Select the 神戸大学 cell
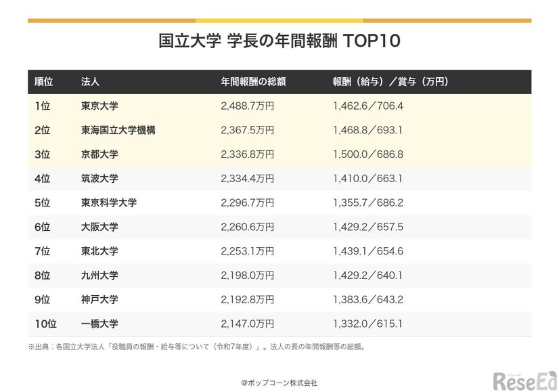This screenshot has width=559, height=392. point(99,300)
